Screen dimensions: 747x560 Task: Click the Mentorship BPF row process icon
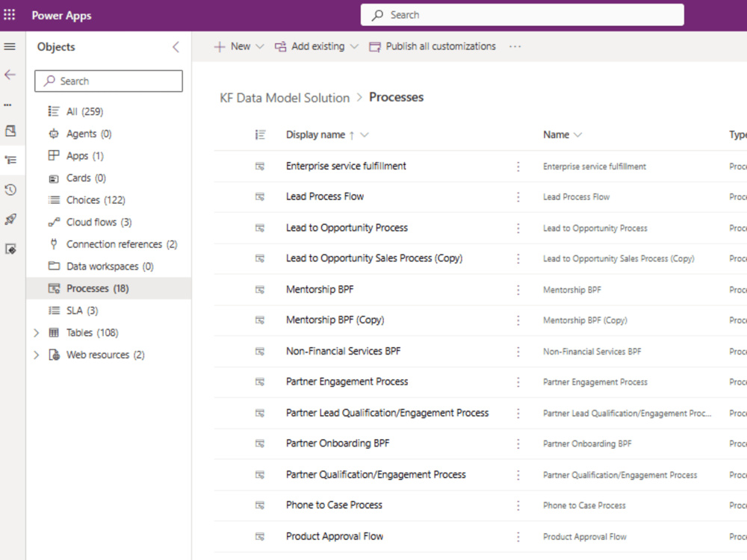point(260,290)
